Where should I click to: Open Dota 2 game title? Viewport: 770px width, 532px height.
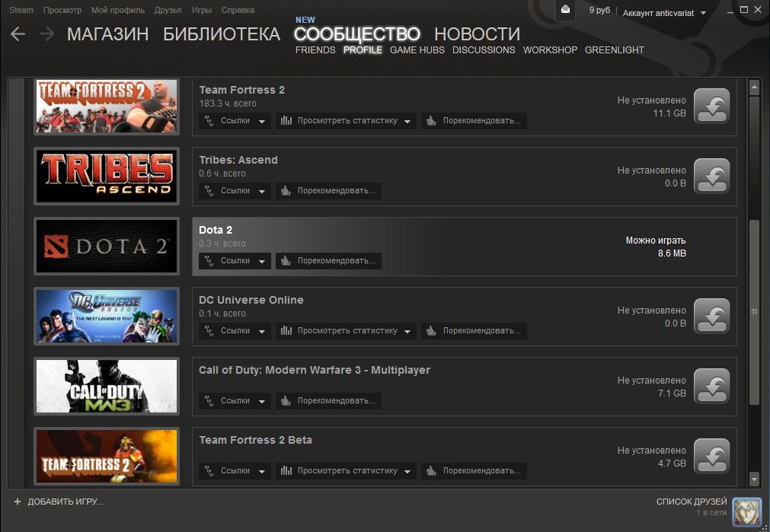[x=216, y=230]
